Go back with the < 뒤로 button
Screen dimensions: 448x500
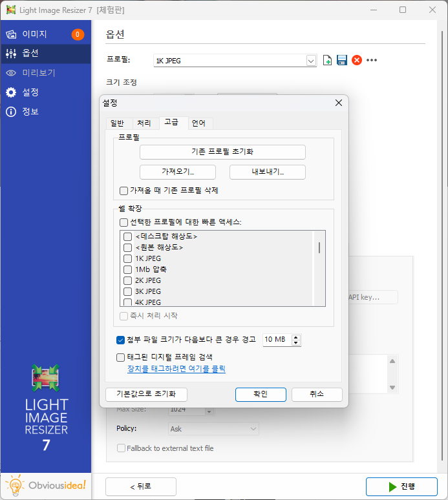pyautogui.click(x=141, y=486)
